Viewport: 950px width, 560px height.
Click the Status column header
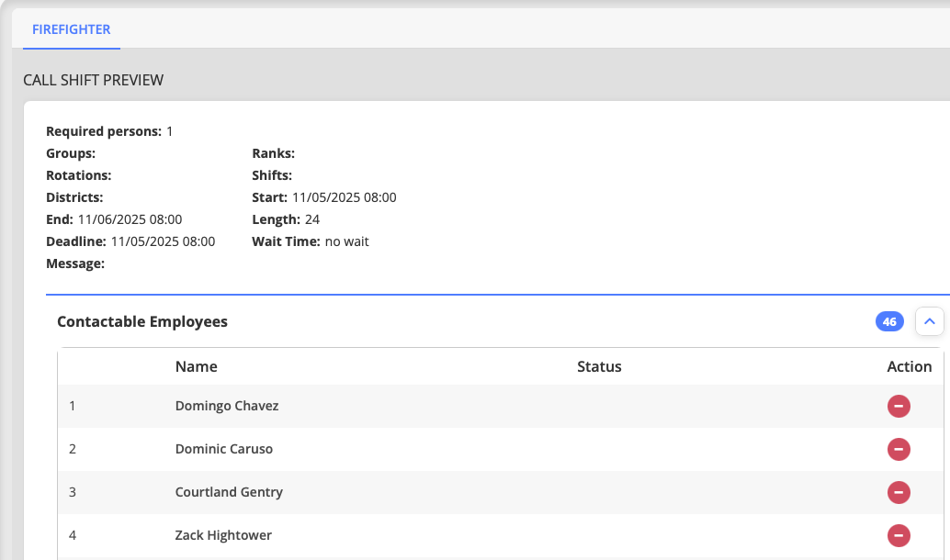point(599,366)
